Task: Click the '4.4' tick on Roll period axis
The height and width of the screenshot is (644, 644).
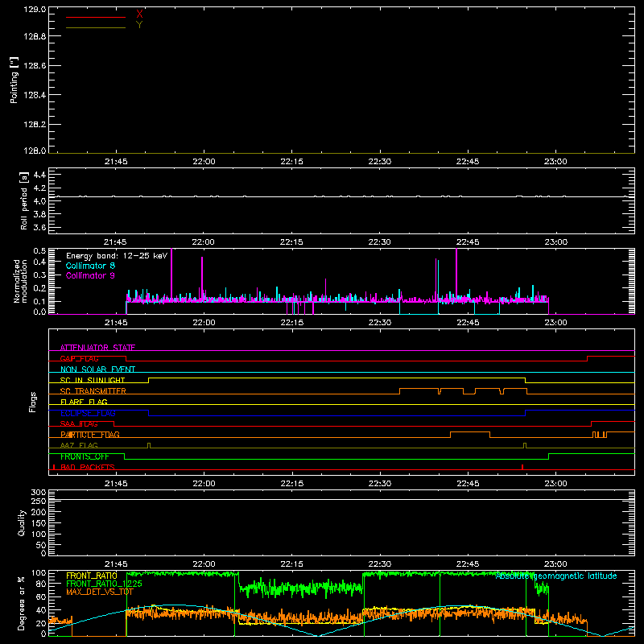Action: tap(39, 175)
